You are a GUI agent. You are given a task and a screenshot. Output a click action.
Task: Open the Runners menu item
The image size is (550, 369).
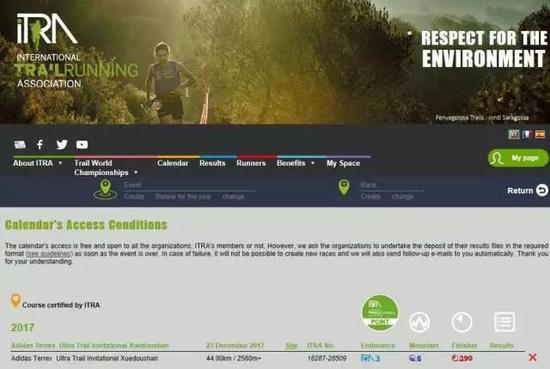251,163
